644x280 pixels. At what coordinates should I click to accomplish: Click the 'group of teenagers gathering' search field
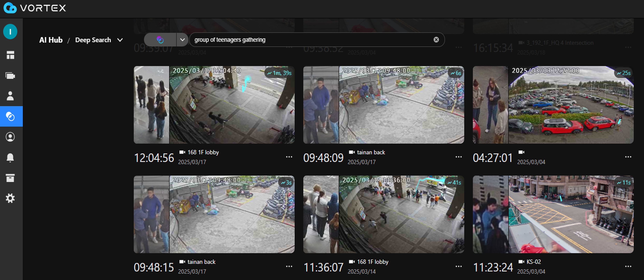pyautogui.click(x=310, y=40)
